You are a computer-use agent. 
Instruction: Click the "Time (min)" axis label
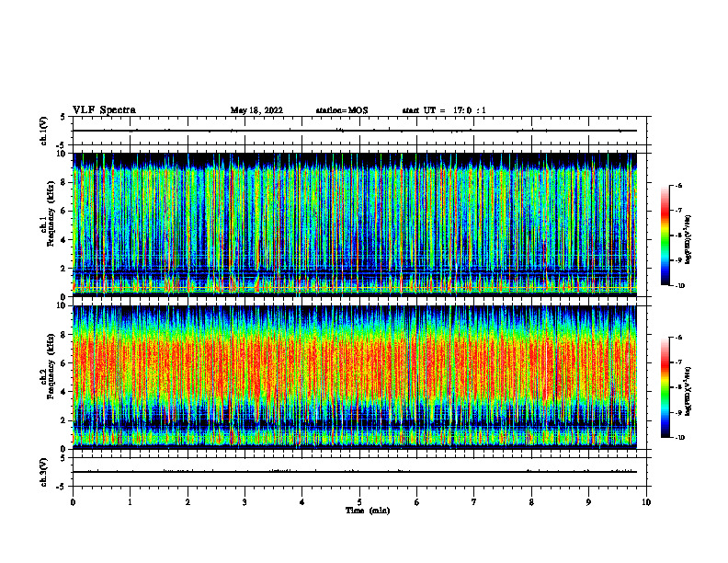pos(368,511)
